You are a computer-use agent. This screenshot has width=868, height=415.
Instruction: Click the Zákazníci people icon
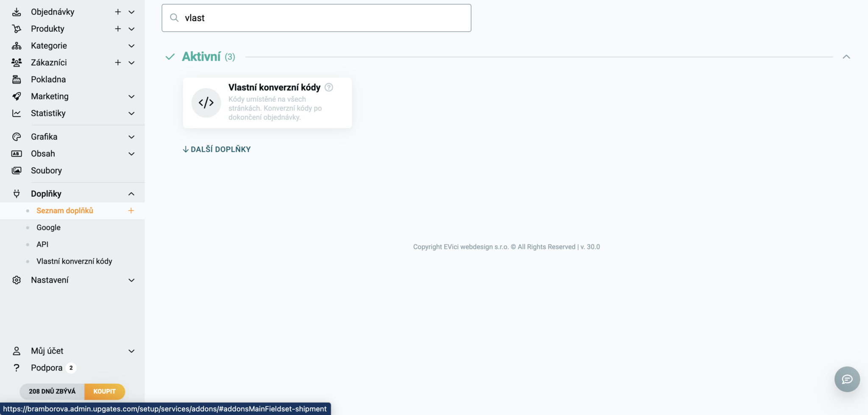[x=17, y=63]
